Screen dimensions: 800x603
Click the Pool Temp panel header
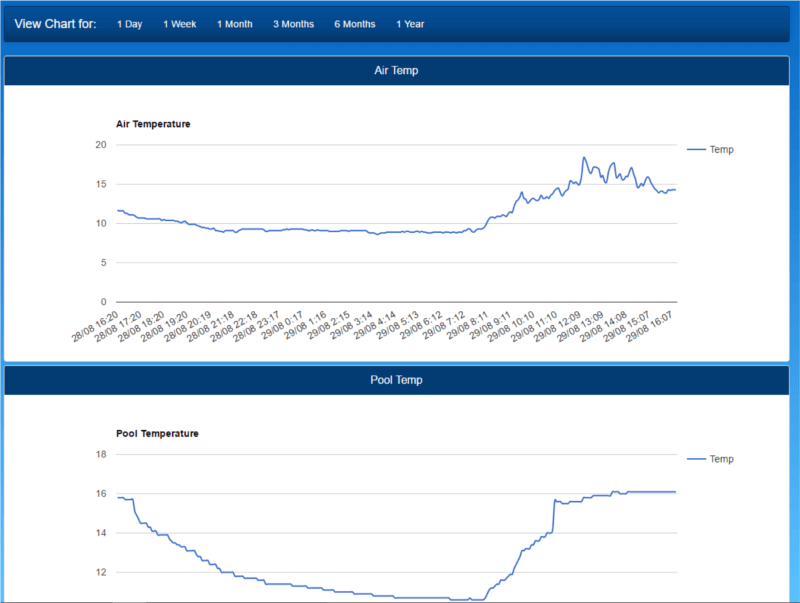(x=397, y=380)
